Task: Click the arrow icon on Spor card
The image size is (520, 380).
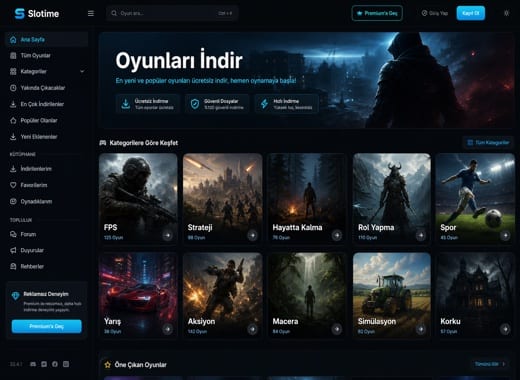Action: [505, 236]
